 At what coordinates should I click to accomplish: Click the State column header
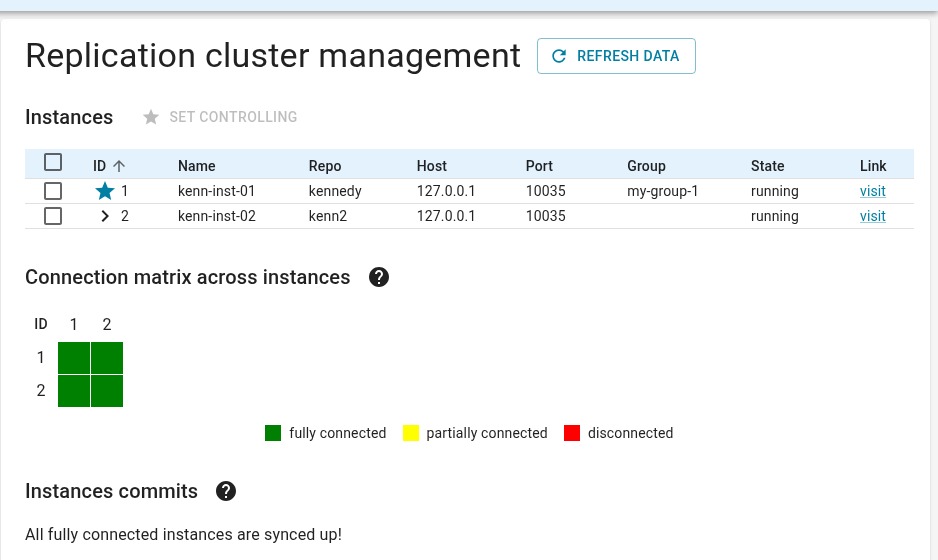pyautogui.click(x=768, y=166)
